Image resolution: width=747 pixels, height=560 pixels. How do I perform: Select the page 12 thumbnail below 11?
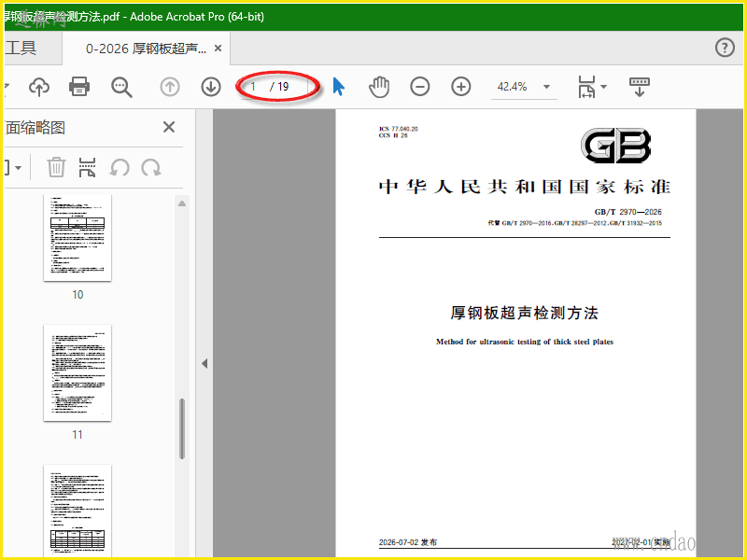[78, 511]
